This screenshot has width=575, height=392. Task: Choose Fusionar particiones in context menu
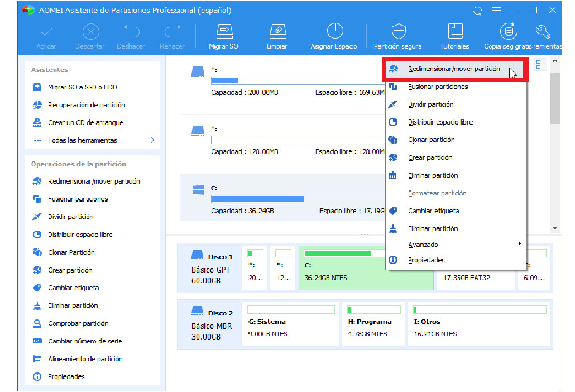tap(456, 87)
